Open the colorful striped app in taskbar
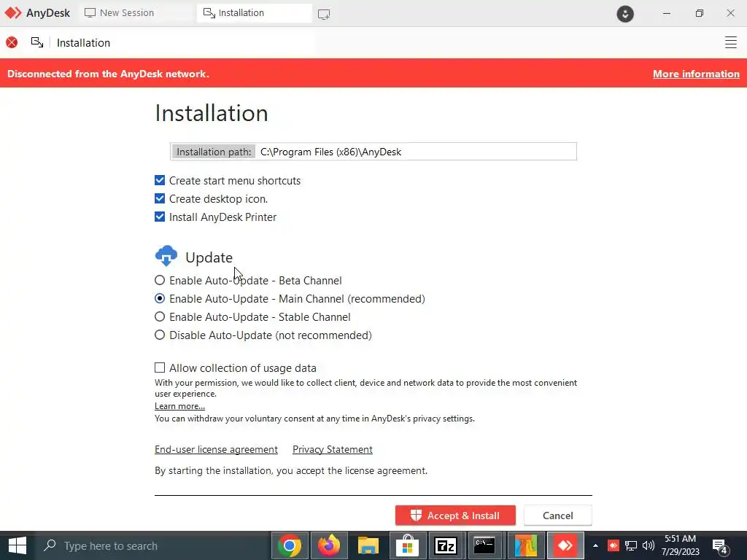 tap(525, 545)
